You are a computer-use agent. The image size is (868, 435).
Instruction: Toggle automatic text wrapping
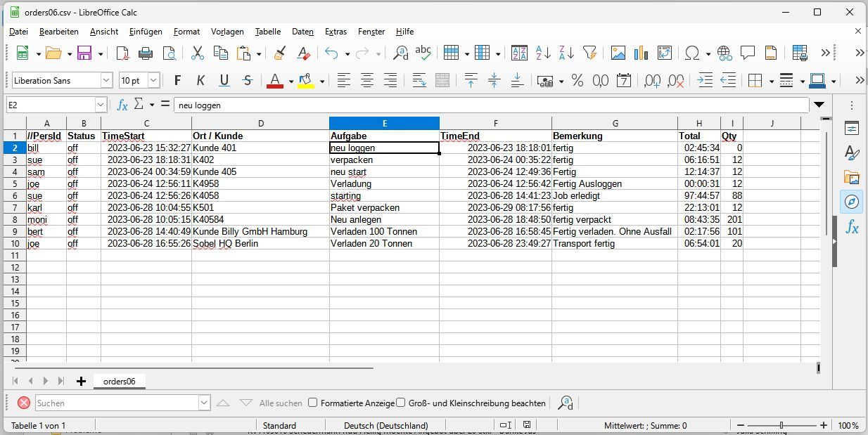[x=419, y=81]
